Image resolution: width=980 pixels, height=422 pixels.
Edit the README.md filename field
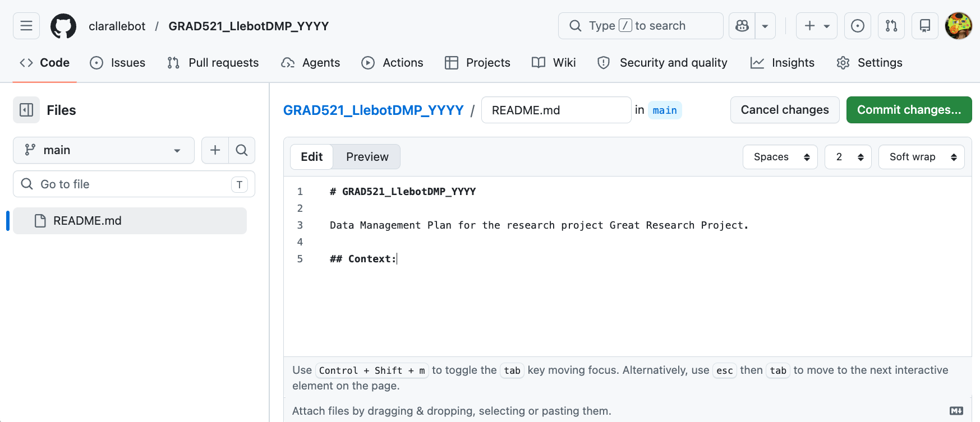pyautogui.click(x=556, y=110)
